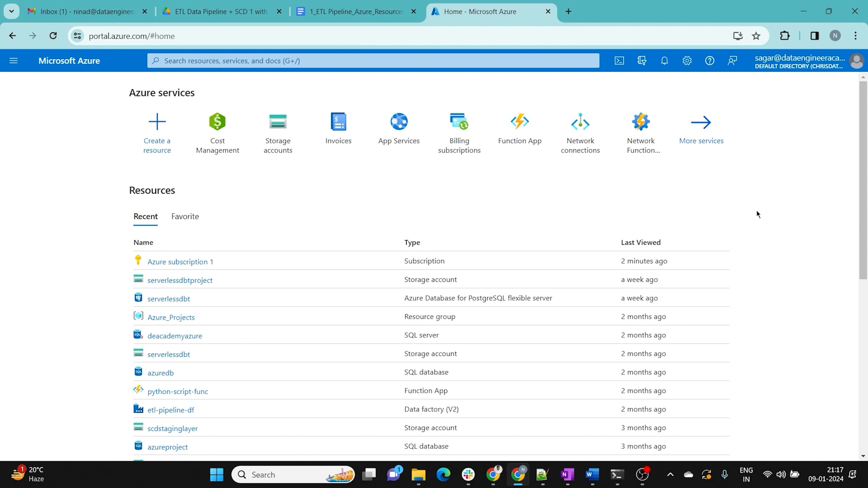The width and height of the screenshot is (868, 488).
Task: Expand the portal hamburger menu
Action: click(13, 60)
